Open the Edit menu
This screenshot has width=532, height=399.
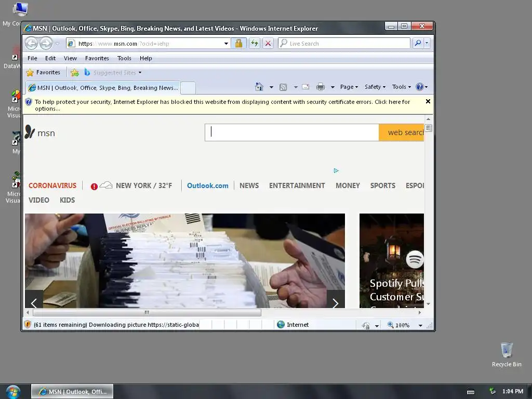[50, 58]
